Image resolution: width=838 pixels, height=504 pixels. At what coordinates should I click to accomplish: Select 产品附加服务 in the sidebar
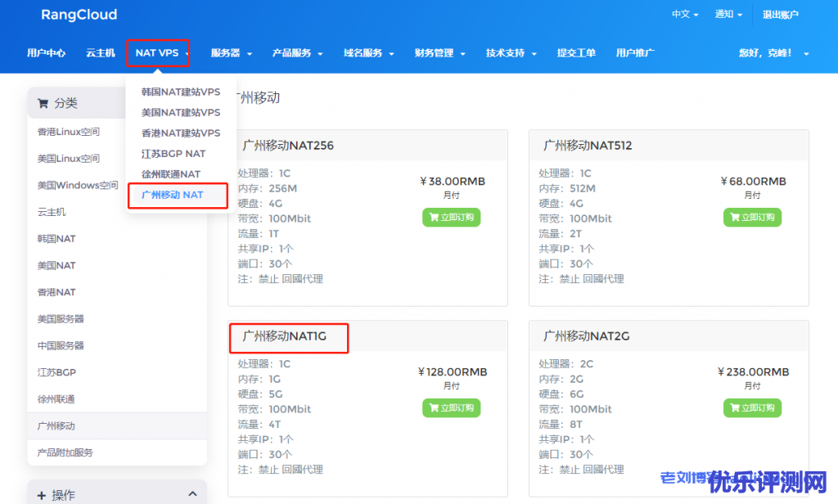pos(65,452)
